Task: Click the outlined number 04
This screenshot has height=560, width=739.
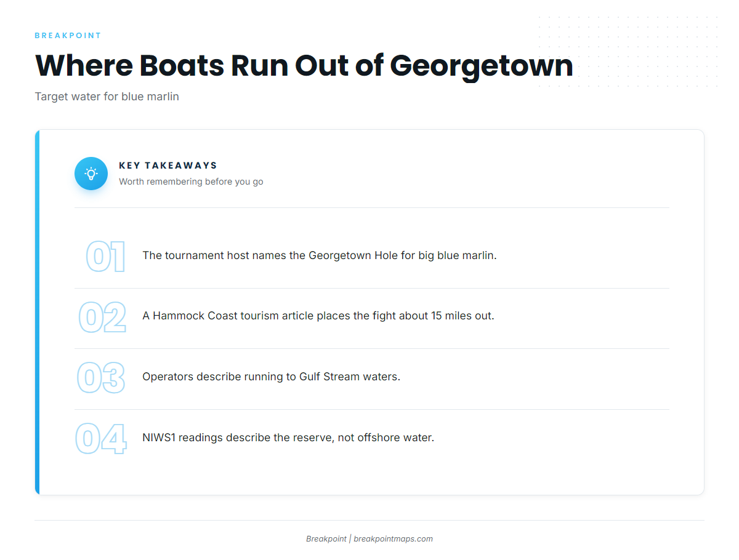Action: 101,439
